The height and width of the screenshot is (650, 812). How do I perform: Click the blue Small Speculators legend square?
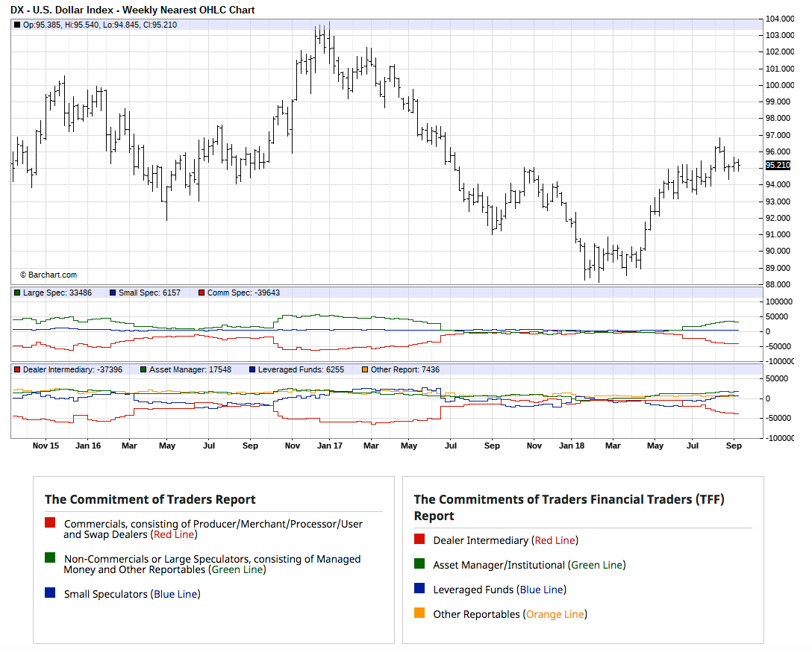(50, 593)
